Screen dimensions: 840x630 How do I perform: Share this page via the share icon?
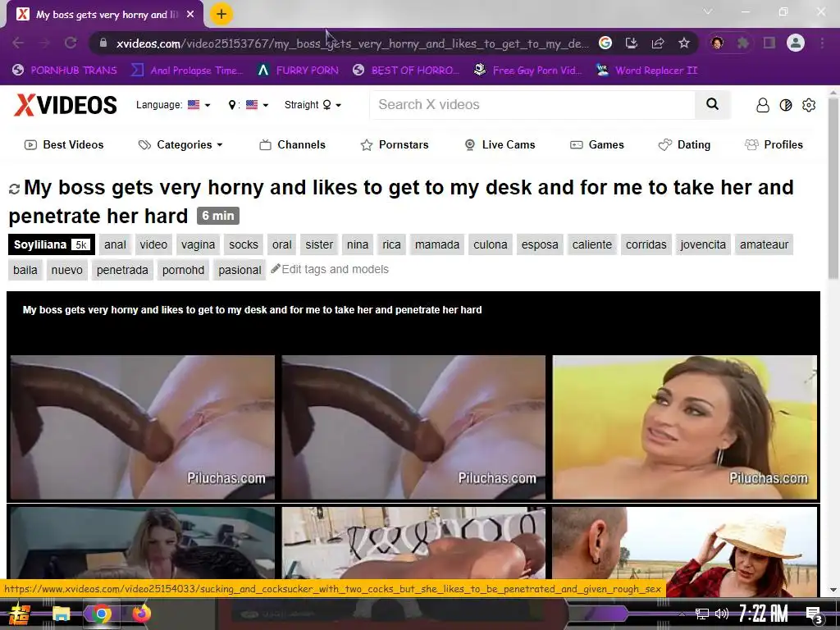658,43
